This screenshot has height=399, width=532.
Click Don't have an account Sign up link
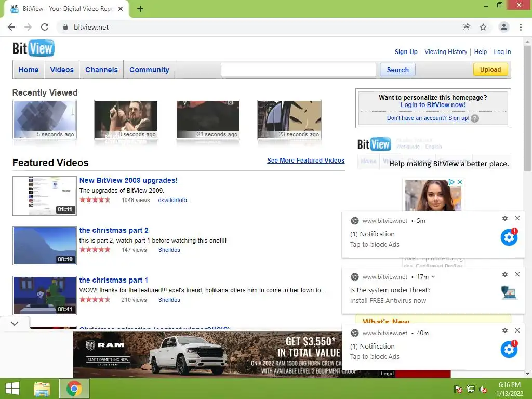[x=428, y=118]
